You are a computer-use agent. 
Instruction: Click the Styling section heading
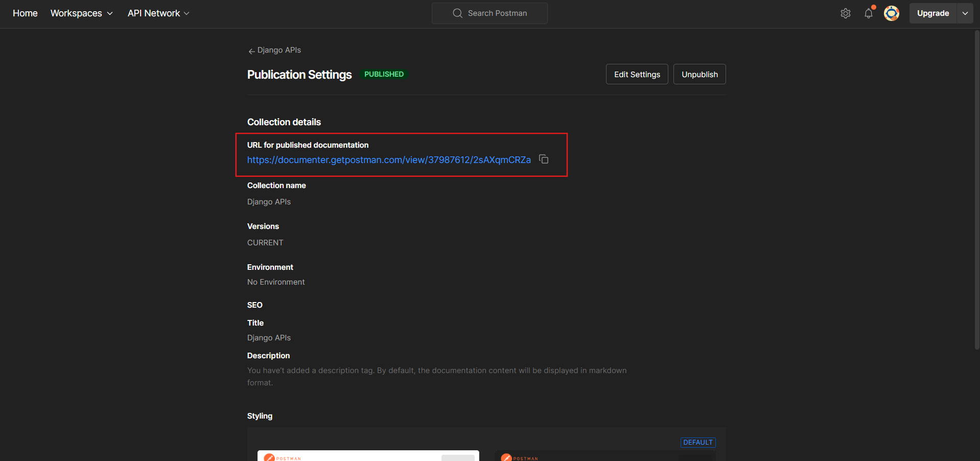click(x=260, y=416)
